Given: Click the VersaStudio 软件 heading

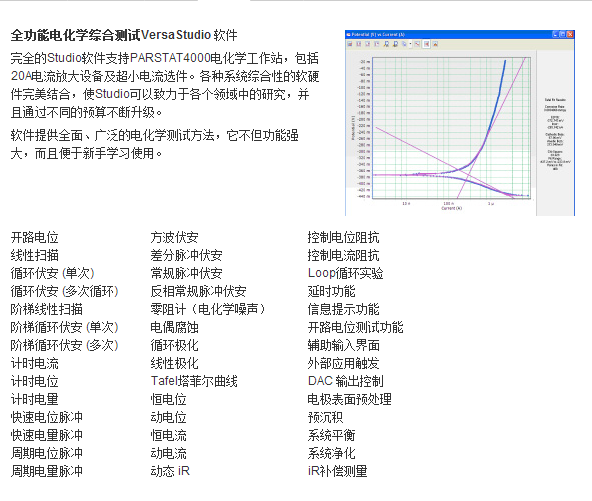Looking at the screenshot, I should pyautogui.click(x=189, y=35).
